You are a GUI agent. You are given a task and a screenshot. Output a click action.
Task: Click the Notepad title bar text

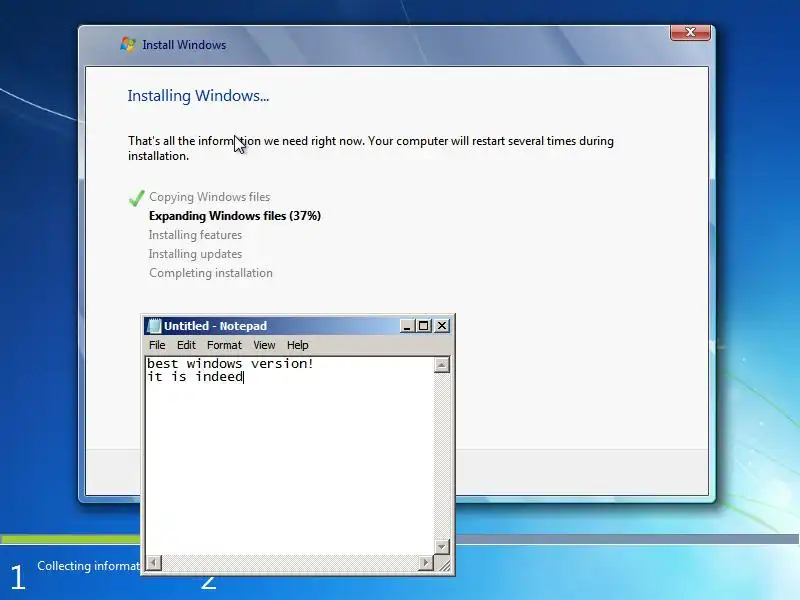215,326
